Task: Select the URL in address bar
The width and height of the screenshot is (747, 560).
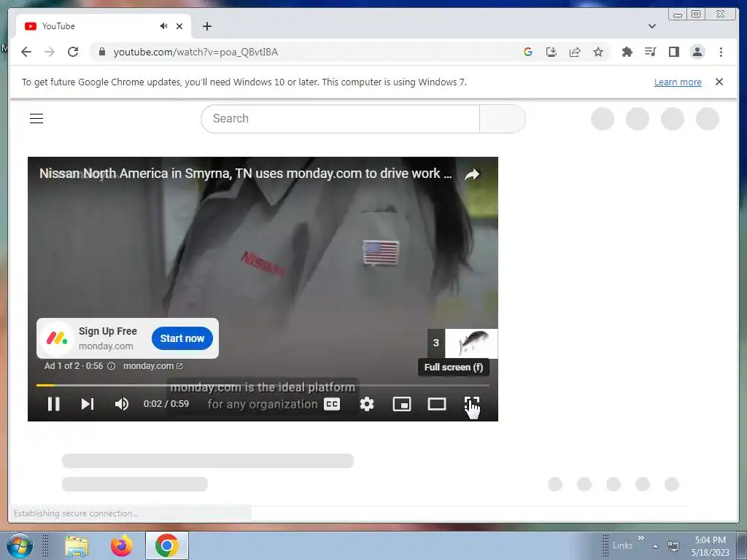Action: tap(196, 52)
